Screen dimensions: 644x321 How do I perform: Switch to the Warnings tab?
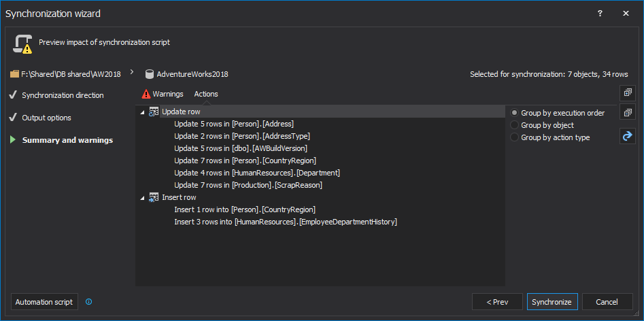coord(163,94)
